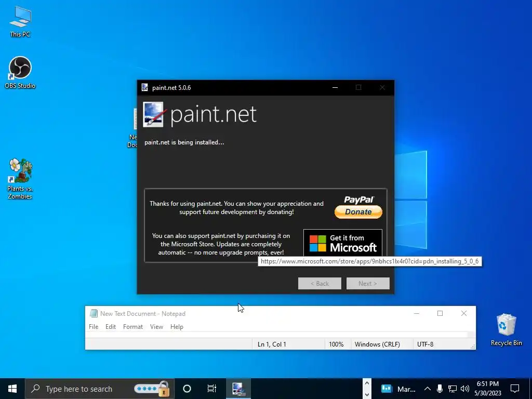Click the padlock password icon in search box
532x399 pixels.
point(164,389)
